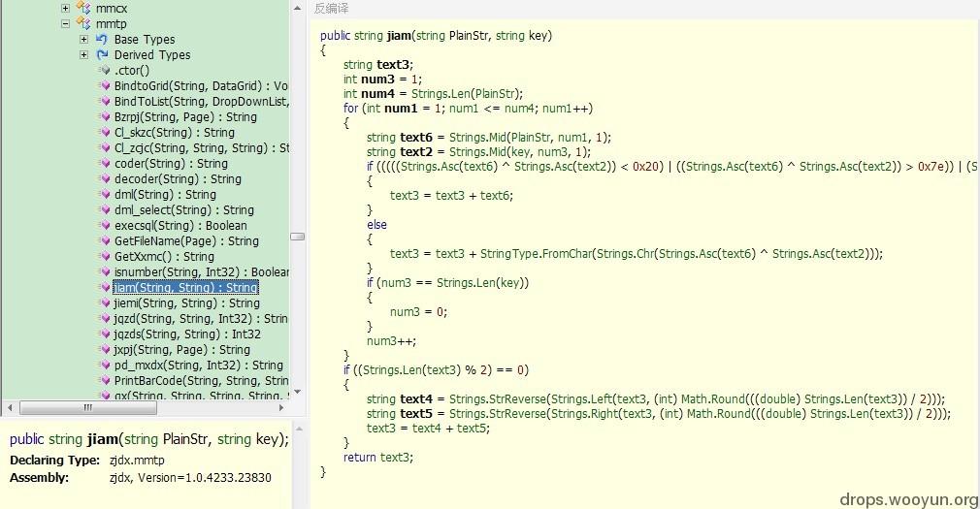This screenshot has width=980, height=509.
Task: Collapse the mmtp tree node
Action: click(x=65, y=24)
